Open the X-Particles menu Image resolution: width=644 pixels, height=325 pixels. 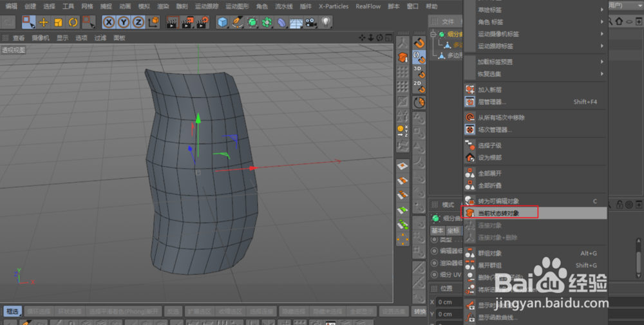(x=334, y=6)
